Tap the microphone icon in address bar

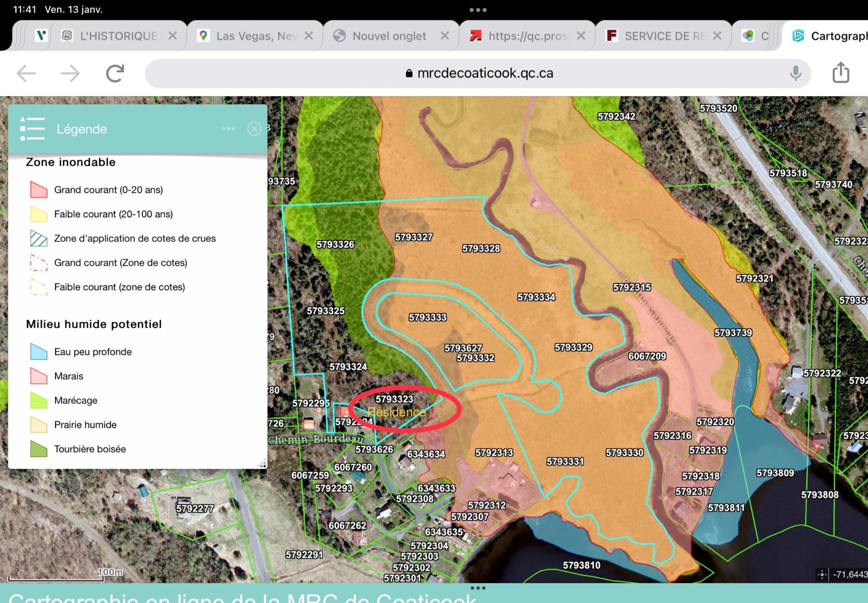795,73
